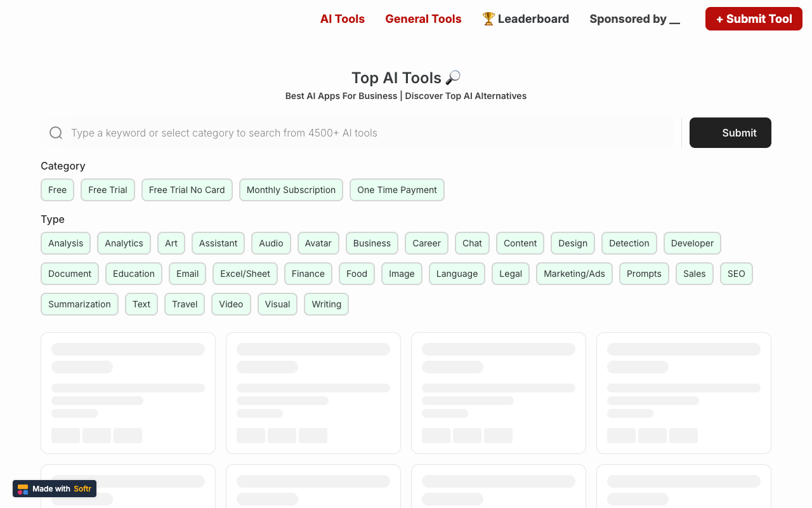Image resolution: width=812 pixels, height=508 pixels.
Task: Pick the Assistant type tag
Action: coord(218,243)
